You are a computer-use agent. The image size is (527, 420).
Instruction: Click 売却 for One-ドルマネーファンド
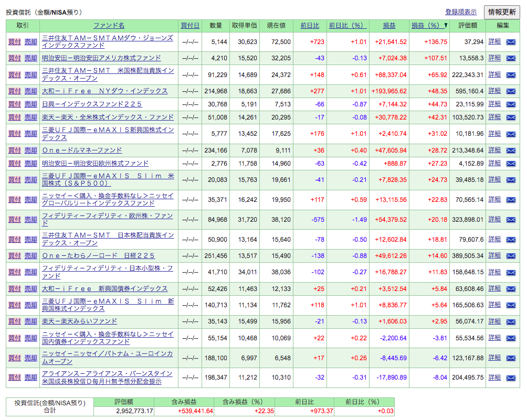pos(30,150)
